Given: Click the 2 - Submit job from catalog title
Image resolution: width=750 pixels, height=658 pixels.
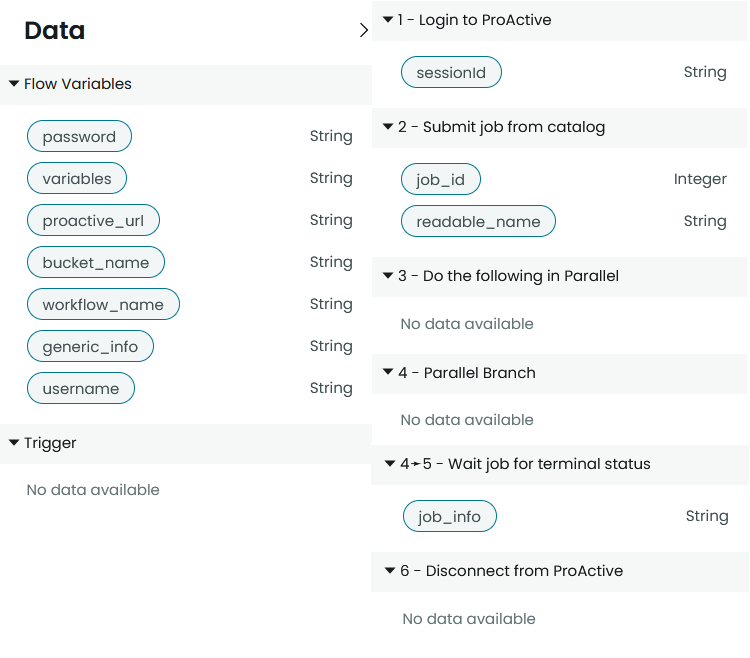Looking at the screenshot, I should point(501,127).
